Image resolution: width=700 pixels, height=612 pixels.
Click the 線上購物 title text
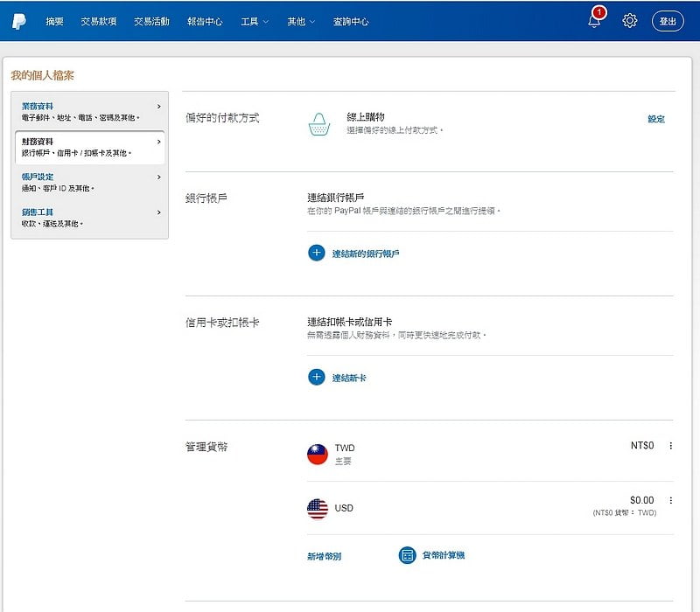[366, 117]
